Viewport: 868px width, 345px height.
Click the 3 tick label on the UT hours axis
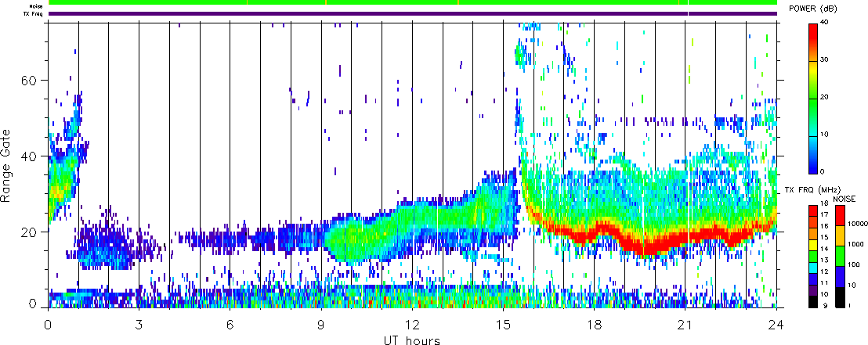[x=139, y=324]
